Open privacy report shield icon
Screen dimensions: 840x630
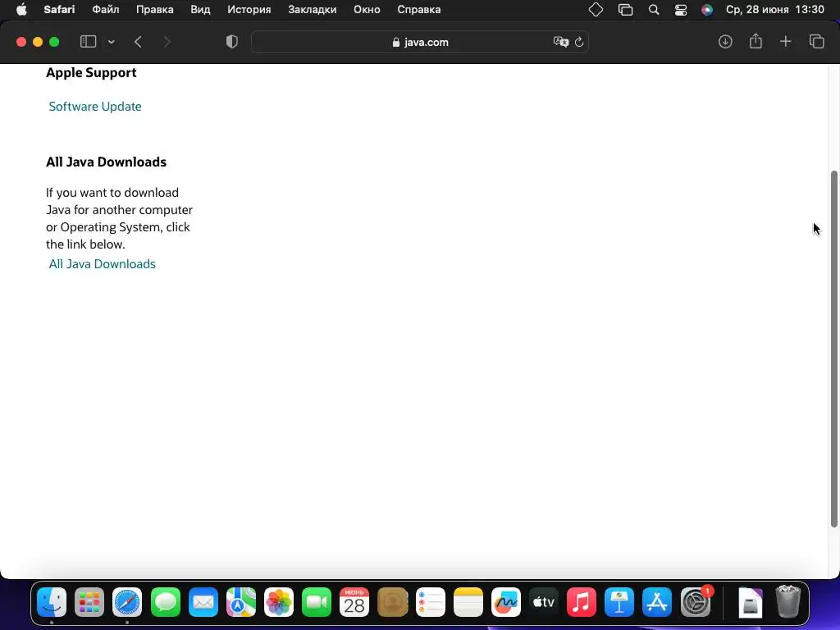coord(232,42)
